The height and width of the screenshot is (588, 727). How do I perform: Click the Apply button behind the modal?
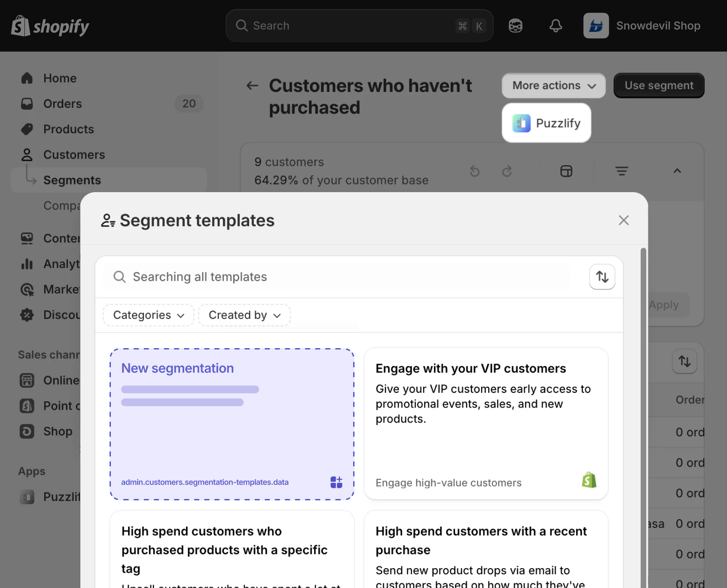(x=669, y=305)
